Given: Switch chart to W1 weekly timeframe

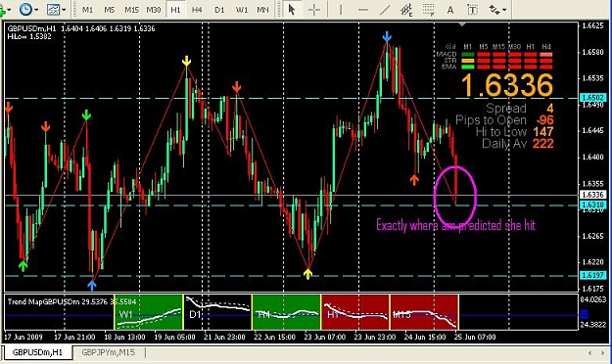Looking at the screenshot, I should coord(242,10).
